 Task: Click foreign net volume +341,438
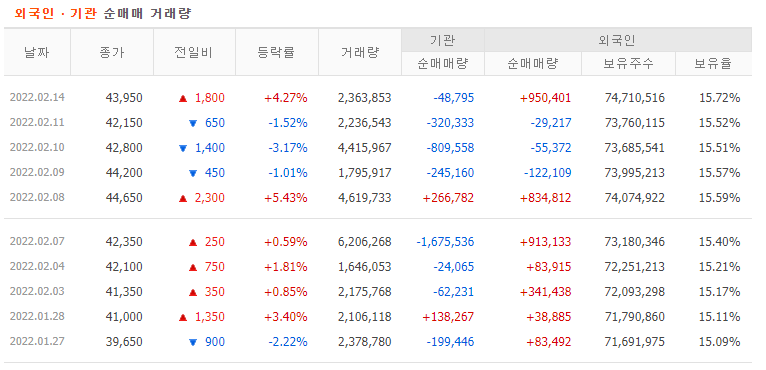(x=546, y=292)
